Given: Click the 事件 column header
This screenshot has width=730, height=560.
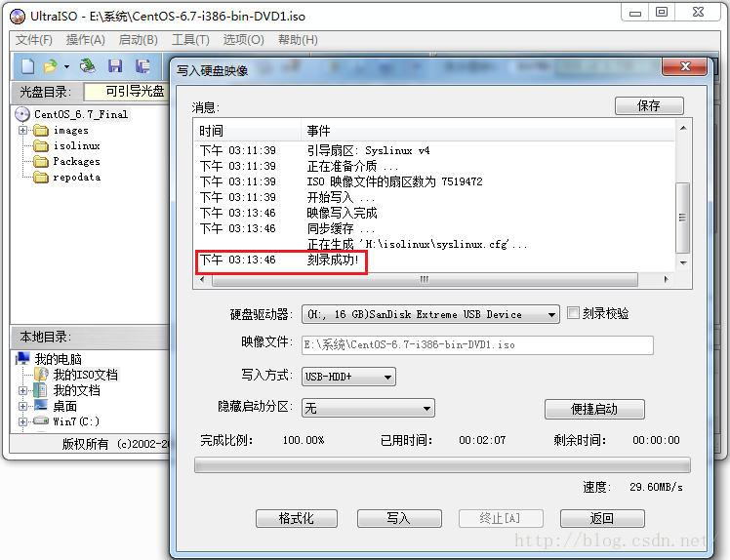Looking at the screenshot, I should tap(488, 131).
